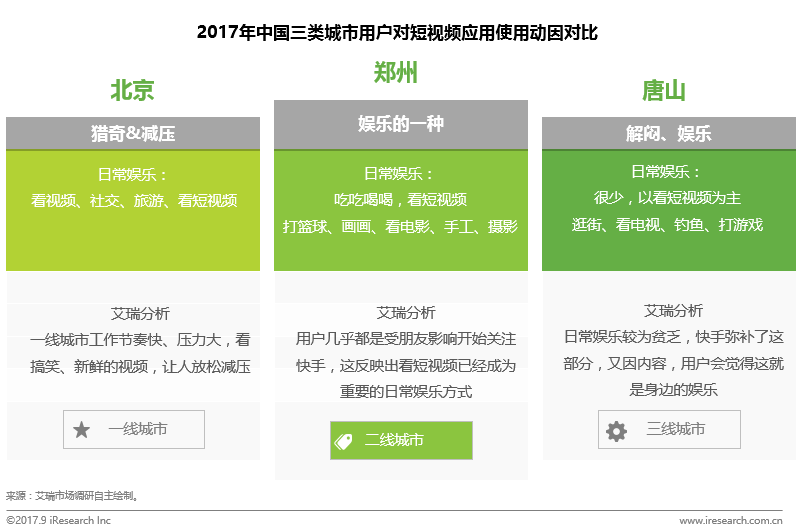The height and width of the screenshot is (531, 800).
Task: Click 日常娱乐： label in the Zhengzhou panel
Action: pyautogui.click(x=399, y=173)
